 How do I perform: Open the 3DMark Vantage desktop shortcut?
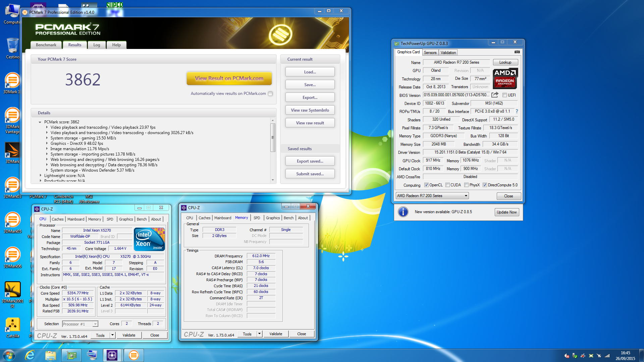[x=12, y=121]
